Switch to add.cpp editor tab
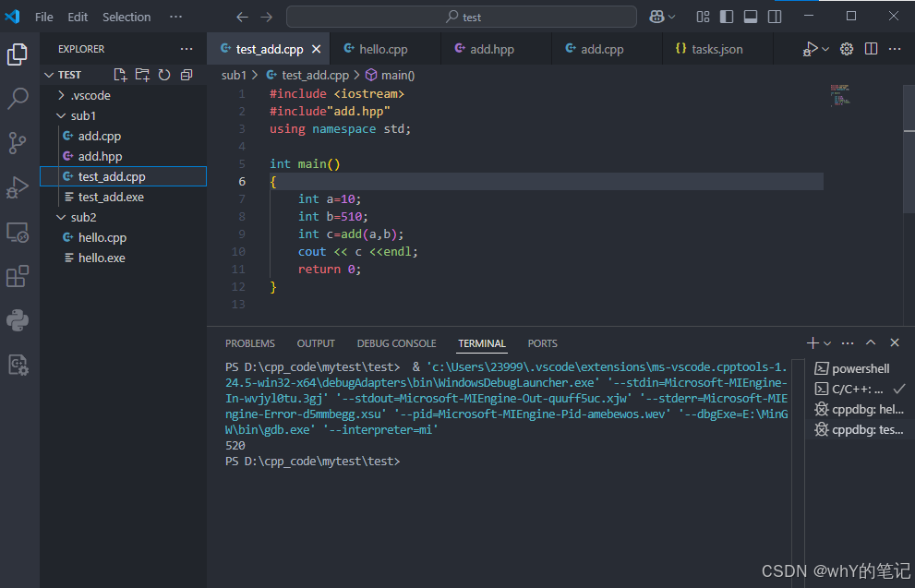The width and height of the screenshot is (915, 588). (x=607, y=49)
